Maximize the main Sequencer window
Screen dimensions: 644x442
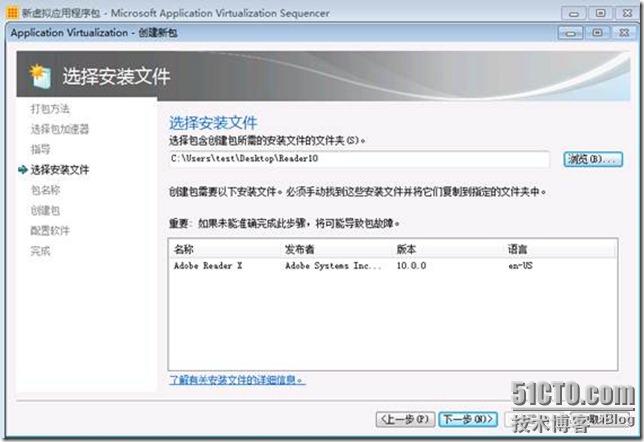[600, 13]
